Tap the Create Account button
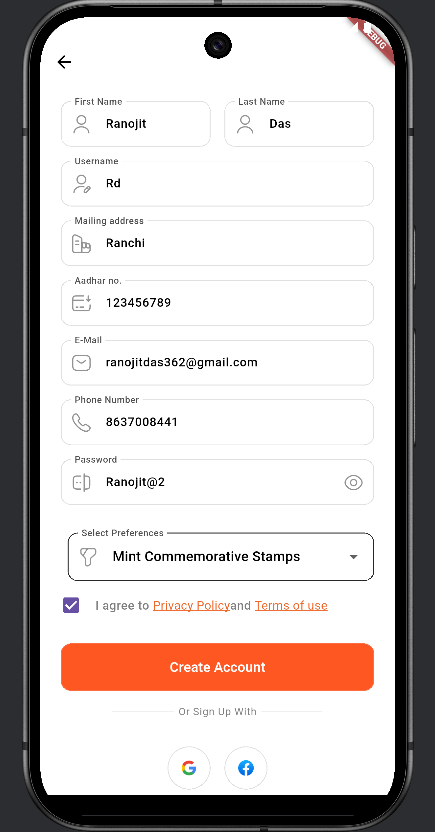This screenshot has height=832, width=435. click(x=218, y=667)
